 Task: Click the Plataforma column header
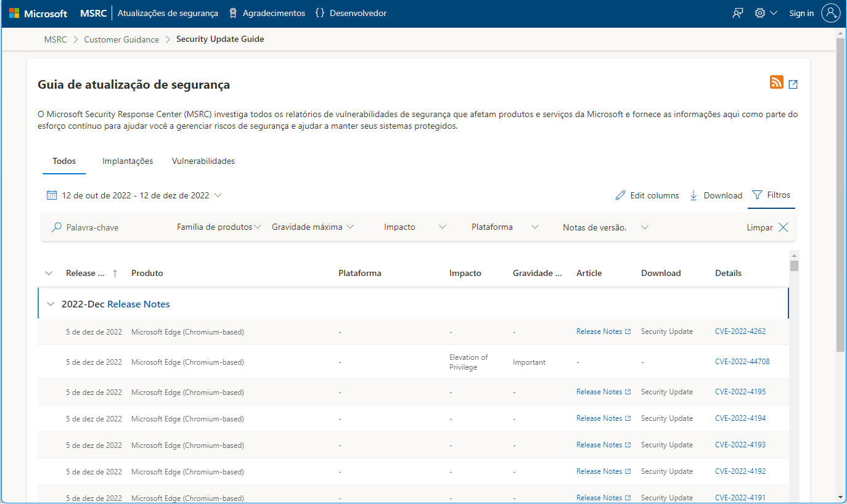360,274
